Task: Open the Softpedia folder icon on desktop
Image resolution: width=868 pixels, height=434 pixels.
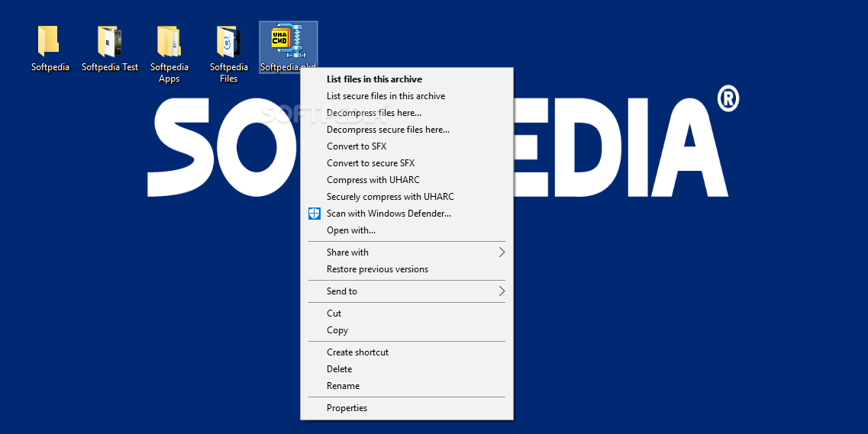Action: (x=49, y=41)
